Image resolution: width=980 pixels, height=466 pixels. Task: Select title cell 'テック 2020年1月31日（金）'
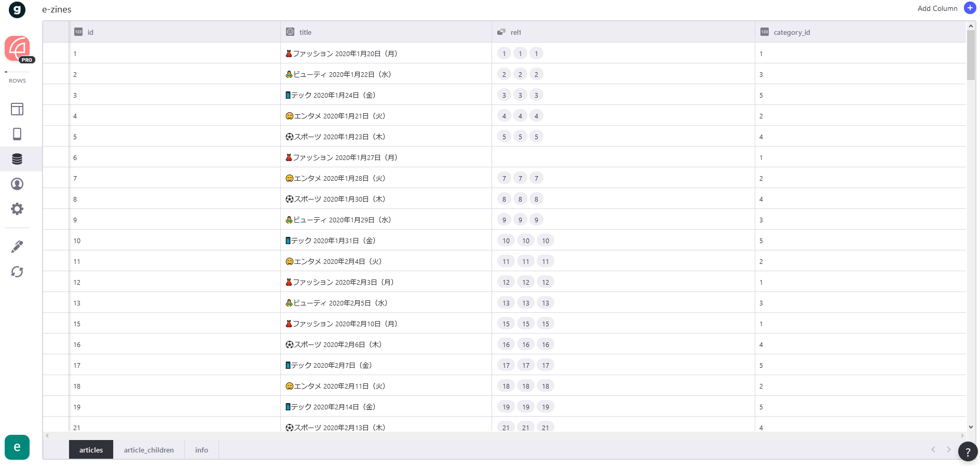pos(386,241)
